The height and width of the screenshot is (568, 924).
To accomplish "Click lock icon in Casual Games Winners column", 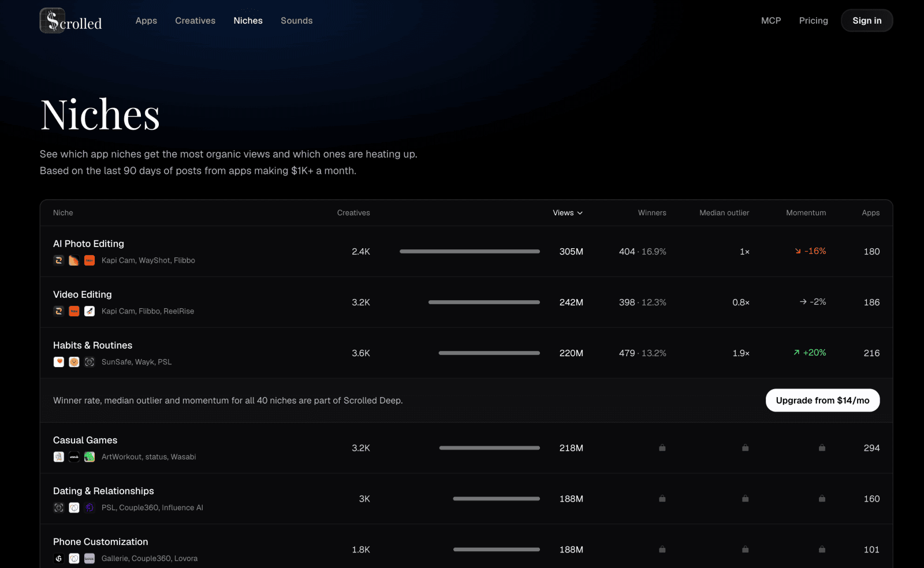I will pos(662,448).
